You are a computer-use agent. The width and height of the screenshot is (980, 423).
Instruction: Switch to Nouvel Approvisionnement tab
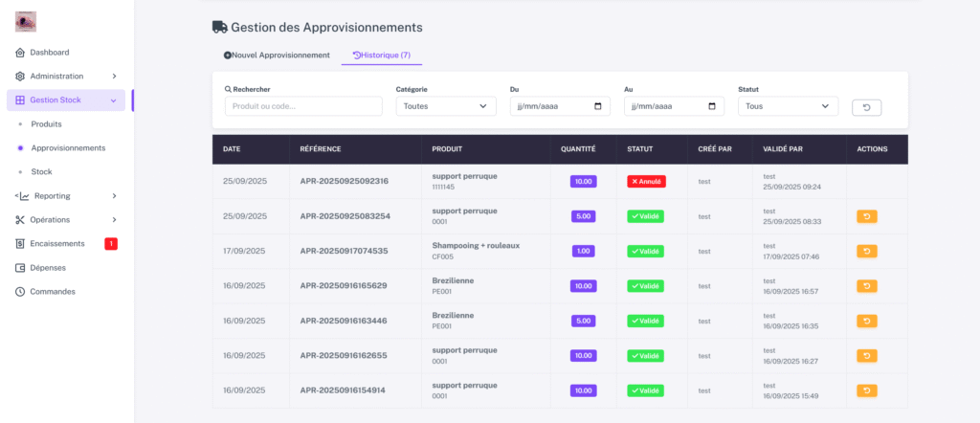pyautogui.click(x=277, y=56)
